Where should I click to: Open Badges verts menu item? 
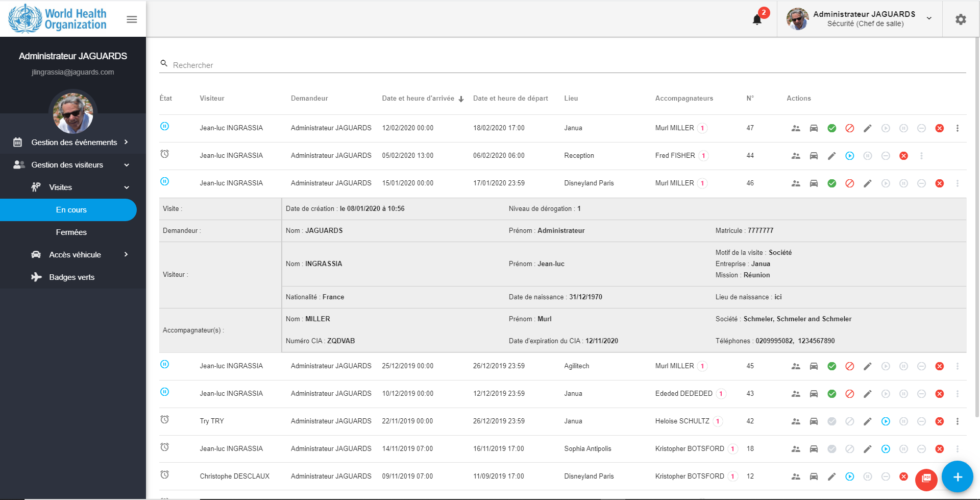tap(73, 277)
